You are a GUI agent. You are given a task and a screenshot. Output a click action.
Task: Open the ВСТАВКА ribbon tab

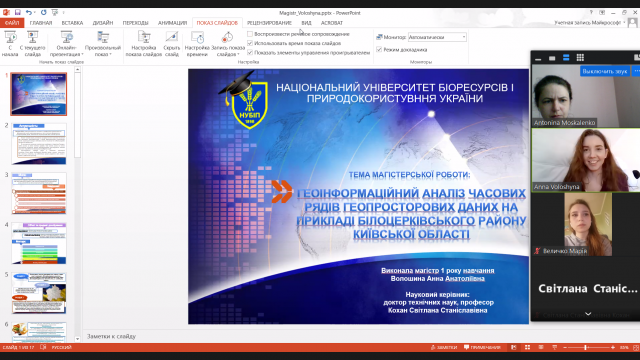click(x=72, y=23)
